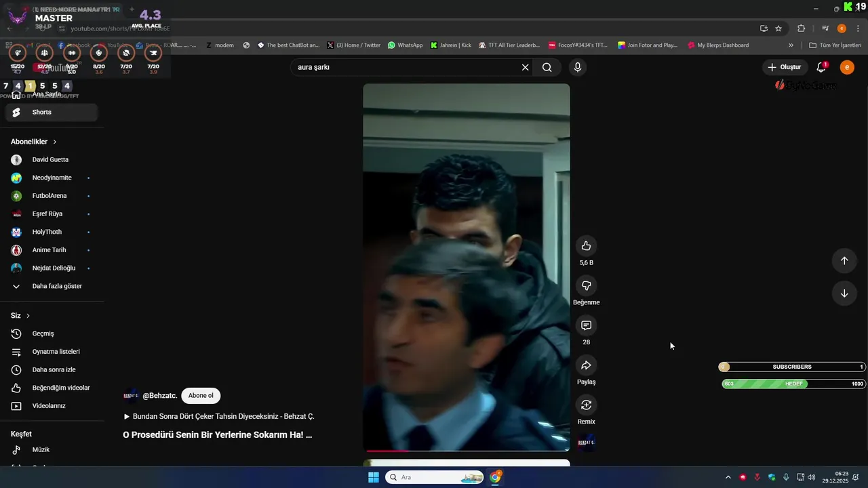Open the Windows Start menu
The width and height of the screenshot is (868, 488).
374,477
